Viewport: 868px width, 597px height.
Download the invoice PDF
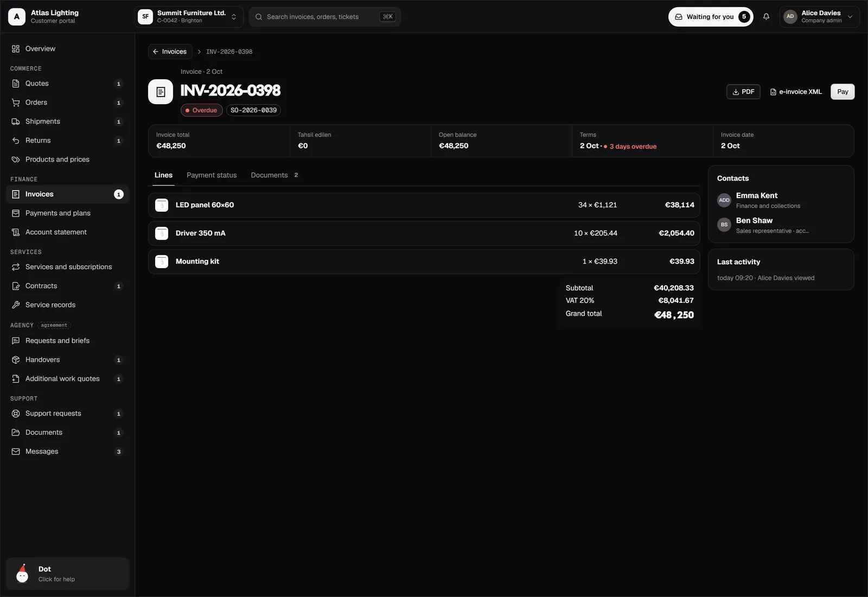click(x=743, y=92)
